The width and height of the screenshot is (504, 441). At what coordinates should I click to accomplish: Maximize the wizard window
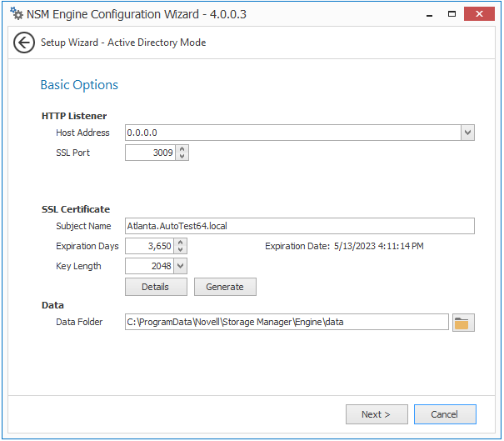452,14
